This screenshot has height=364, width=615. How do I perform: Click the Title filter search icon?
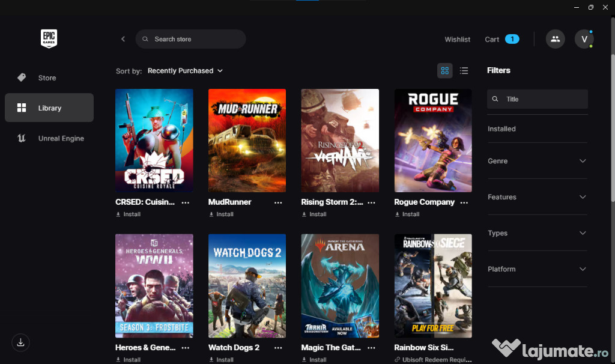[495, 99]
